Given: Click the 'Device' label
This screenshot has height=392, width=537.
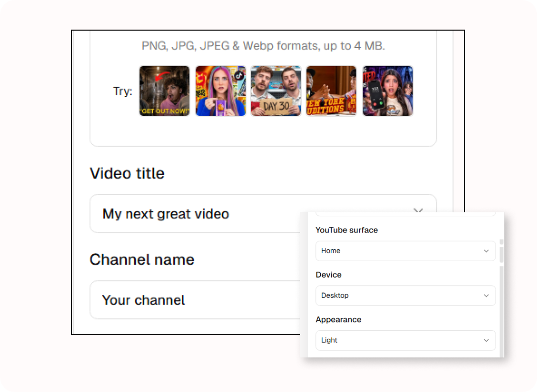Looking at the screenshot, I should coord(328,275).
